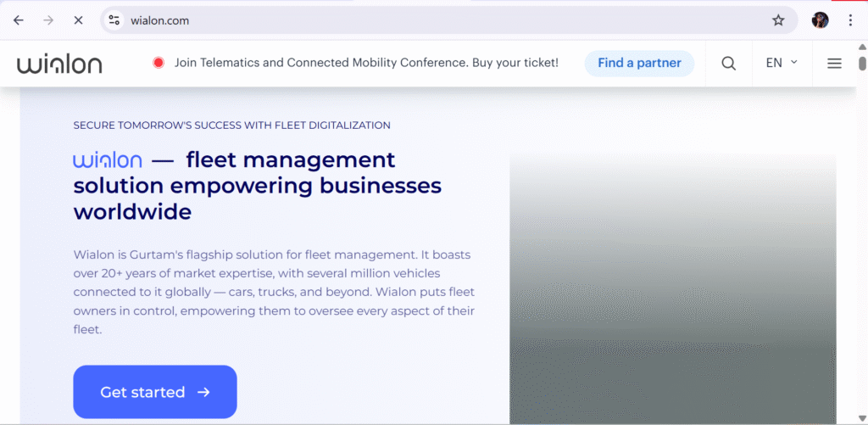Expand the EN language dropdown
Viewport: 868px width, 425px height.
(782, 63)
